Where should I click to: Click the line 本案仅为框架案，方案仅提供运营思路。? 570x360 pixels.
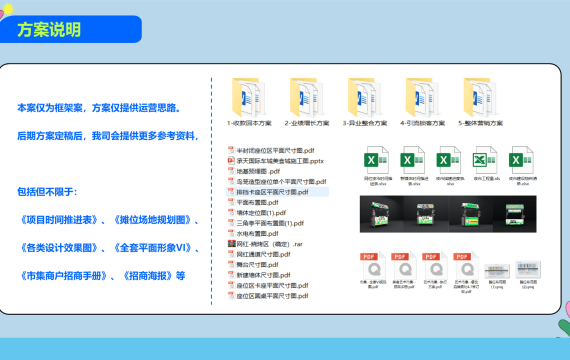tap(99, 108)
